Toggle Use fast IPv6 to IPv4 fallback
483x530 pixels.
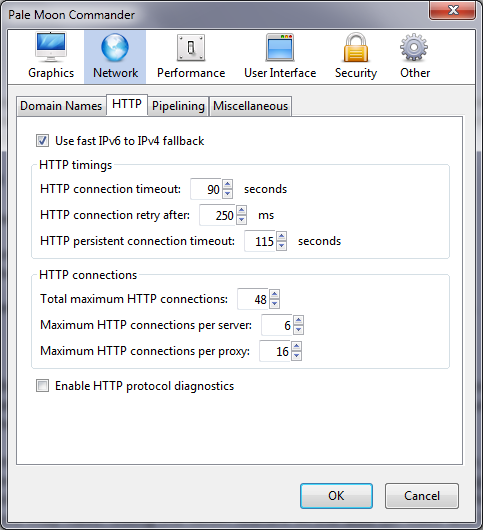42,141
